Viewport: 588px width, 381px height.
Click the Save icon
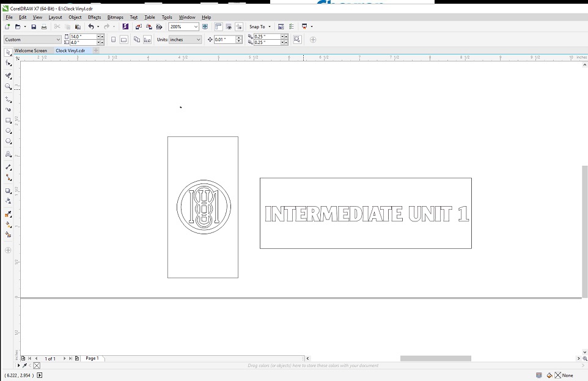[x=34, y=27]
